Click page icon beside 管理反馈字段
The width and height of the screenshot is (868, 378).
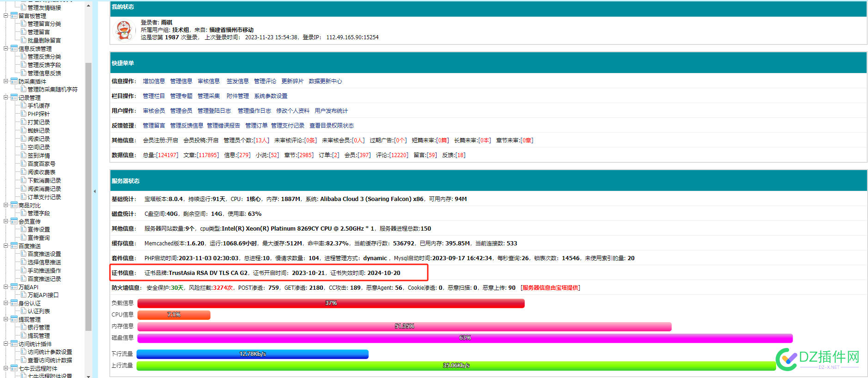(x=24, y=65)
